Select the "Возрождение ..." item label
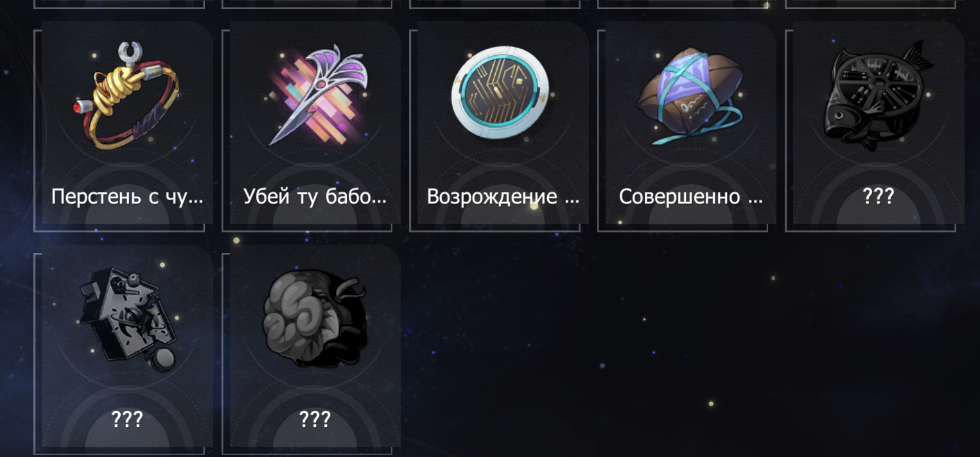The image size is (980, 457). pos(503,196)
